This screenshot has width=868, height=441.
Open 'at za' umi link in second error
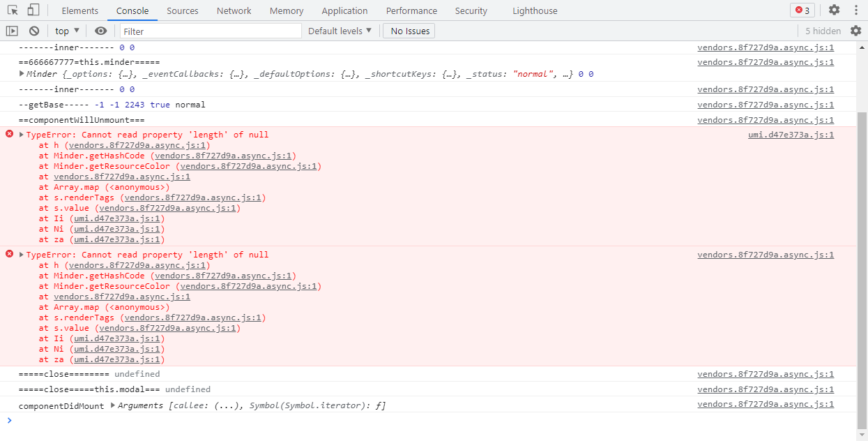[x=117, y=359]
